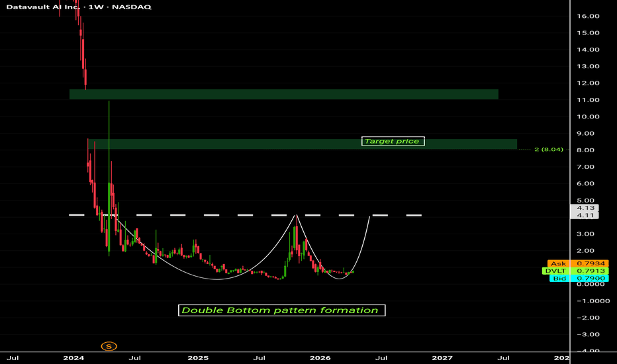617x364 pixels.
Task: Click the orange S split event marker
Action: tap(109, 345)
